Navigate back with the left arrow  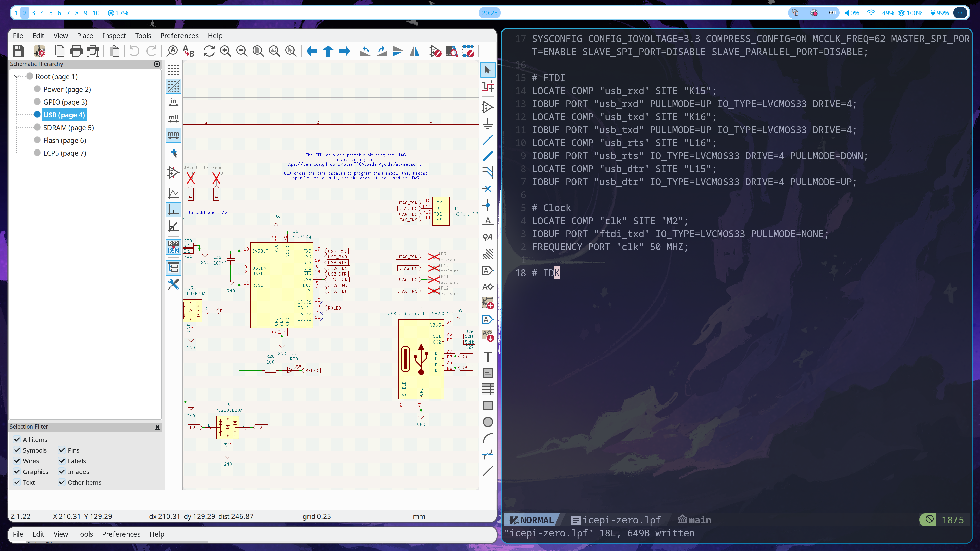tap(312, 51)
